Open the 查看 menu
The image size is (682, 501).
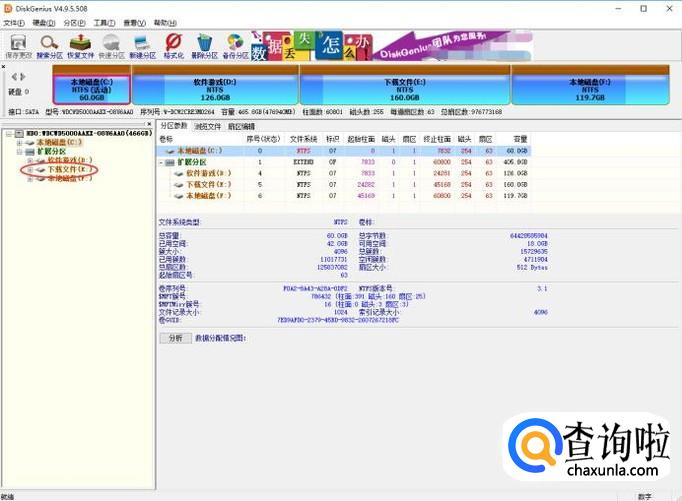coord(134,23)
